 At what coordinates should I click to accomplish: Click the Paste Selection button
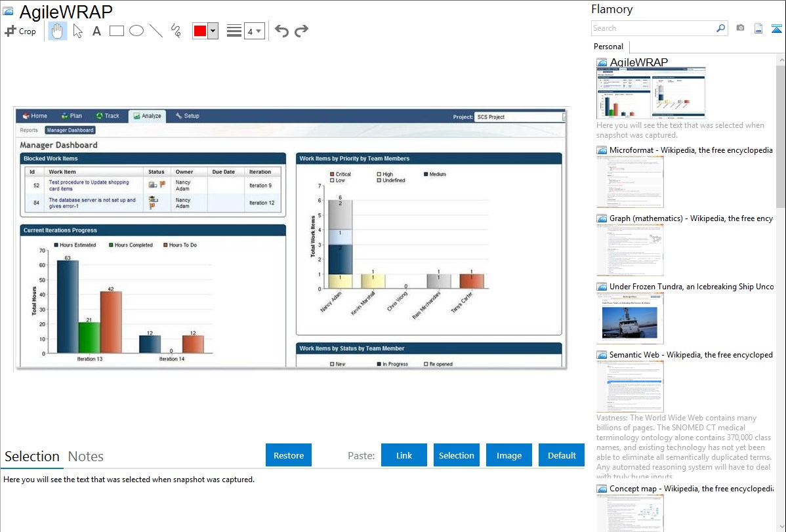(457, 455)
